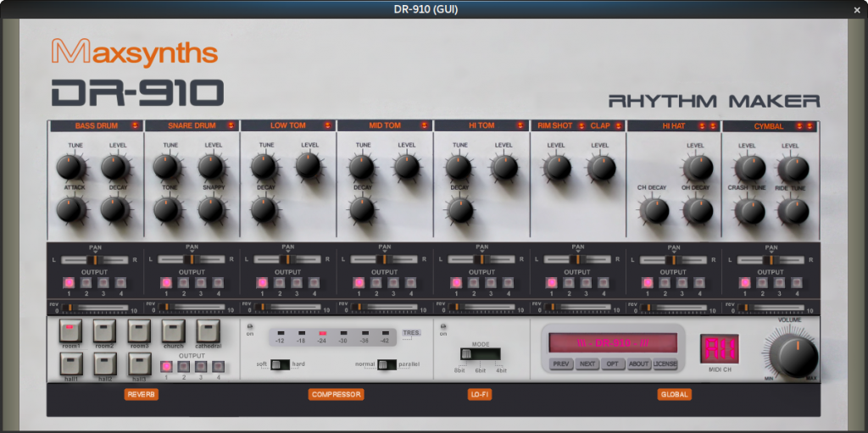This screenshot has width=868, height=433.
Task: Click the first Hi Hat header arrow
Action: click(x=702, y=126)
